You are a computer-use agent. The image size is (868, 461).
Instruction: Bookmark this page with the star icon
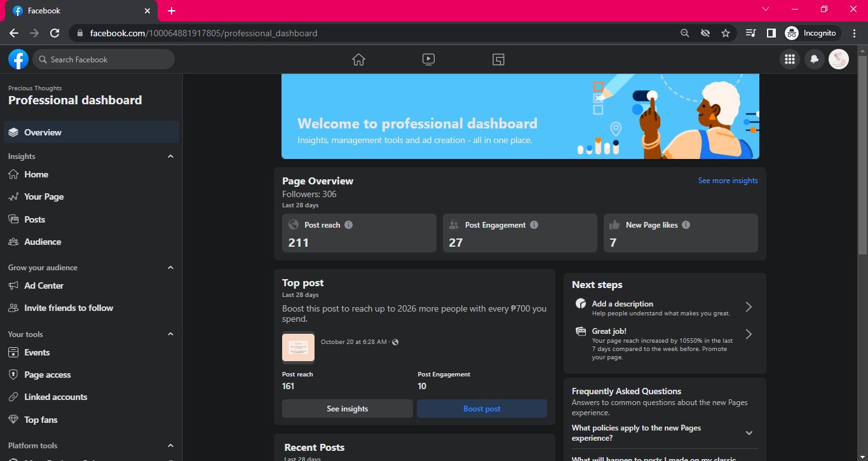726,33
